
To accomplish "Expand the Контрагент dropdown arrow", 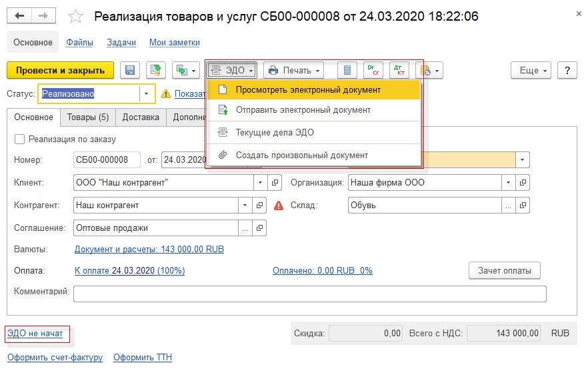I will 245,206.
